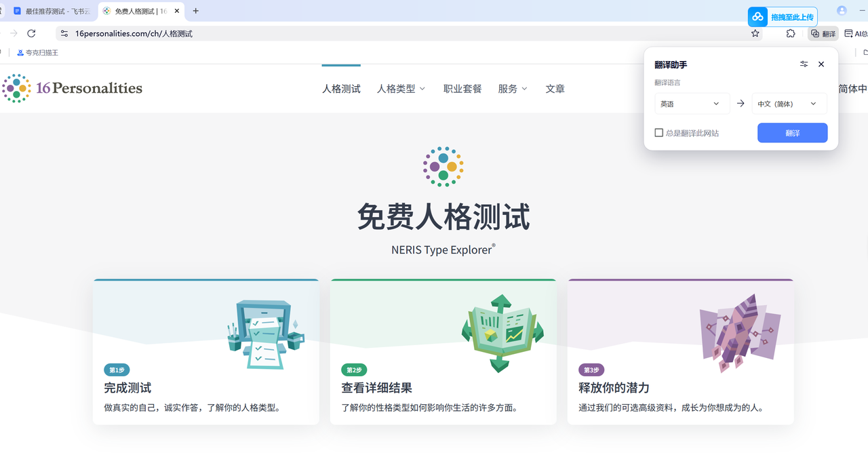
Task: Open the AI总 toolbar item
Action: click(x=856, y=33)
